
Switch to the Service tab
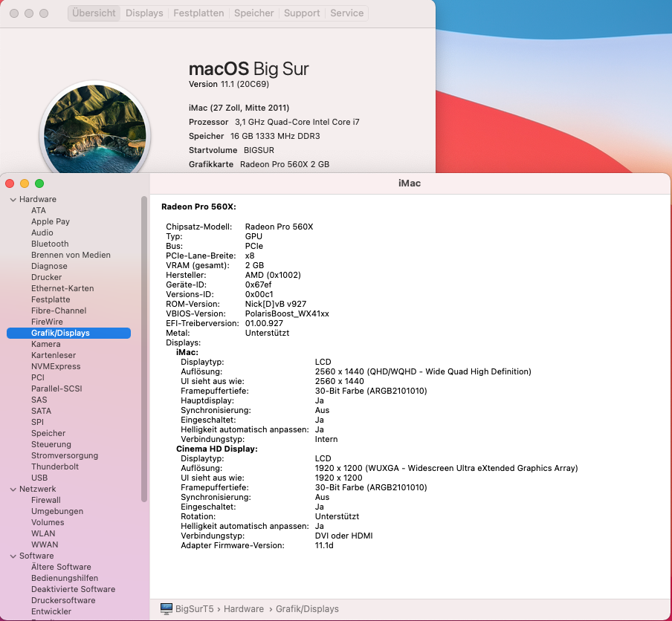346,13
